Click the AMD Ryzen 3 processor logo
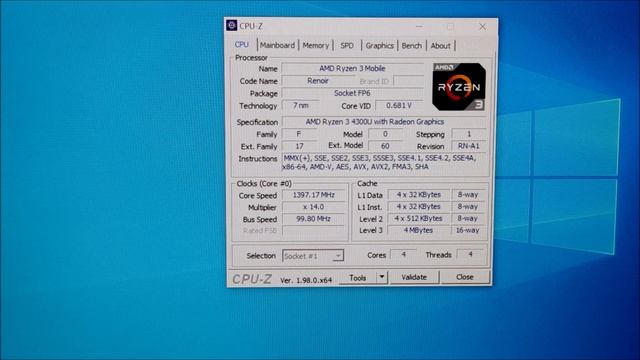Image resolution: width=640 pixels, height=360 pixels. (x=458, y=87)
